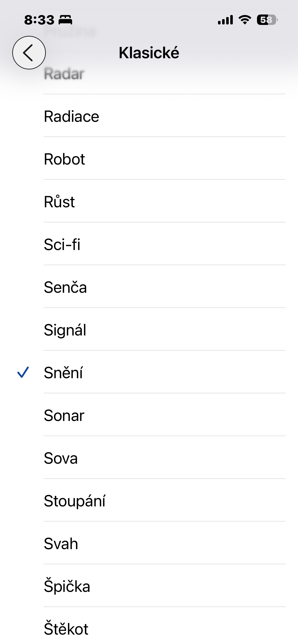Tap the battery level indicator
298x644 pixels.
tap(267, 20)
